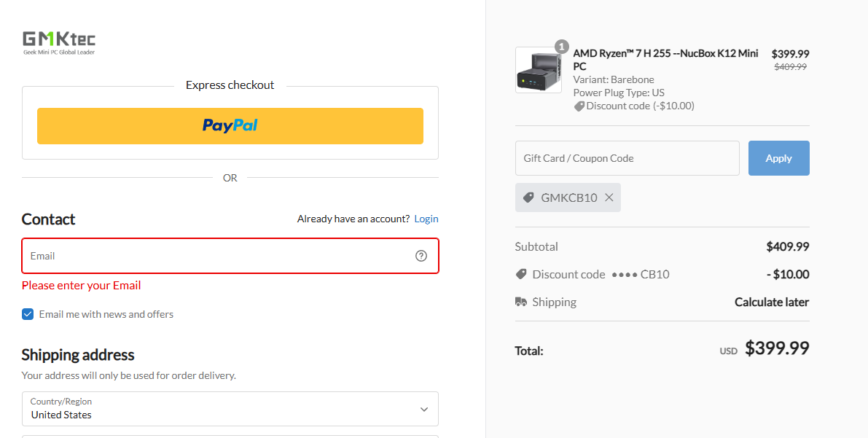Image resolution: width=868 pixels, height=438 pixels.
Task: Click the Power Plug Type: US text
Action: tap(619, 93)
